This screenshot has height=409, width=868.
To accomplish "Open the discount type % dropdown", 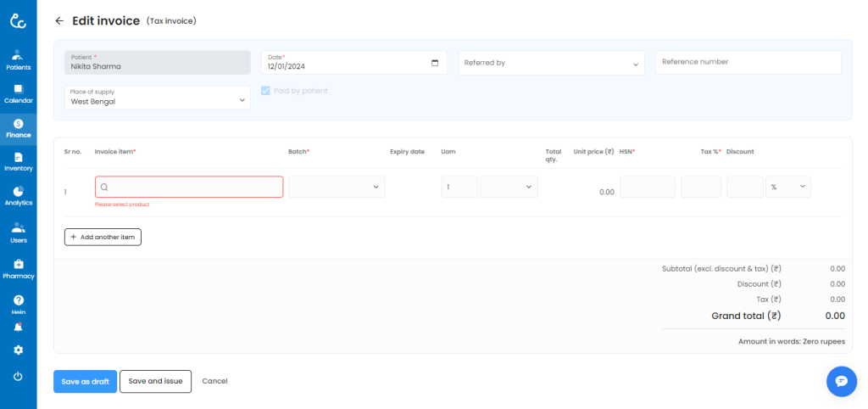I will click(x=787, y=187).
